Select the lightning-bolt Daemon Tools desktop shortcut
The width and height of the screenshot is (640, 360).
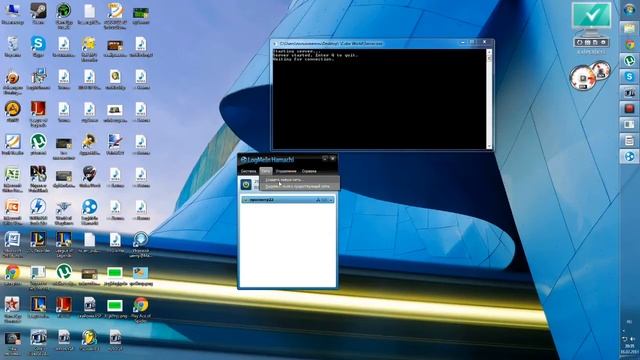click(x=38, y=211)
